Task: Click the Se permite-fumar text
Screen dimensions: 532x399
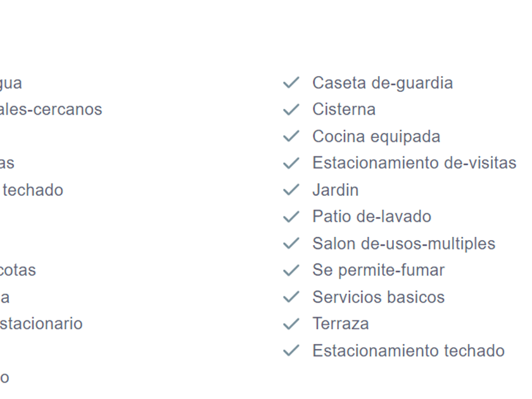Action: (379, 270)
